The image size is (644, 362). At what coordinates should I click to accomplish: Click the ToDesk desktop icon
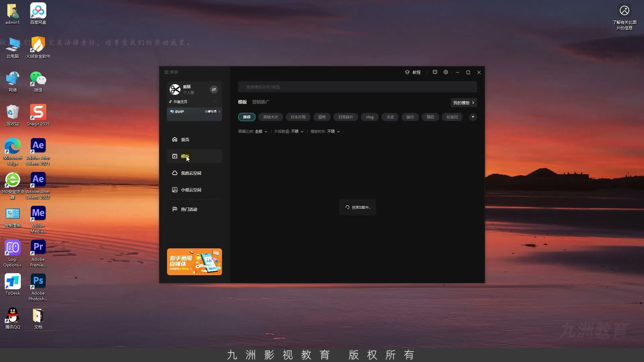pyautogui.click(x=13, y=285)
